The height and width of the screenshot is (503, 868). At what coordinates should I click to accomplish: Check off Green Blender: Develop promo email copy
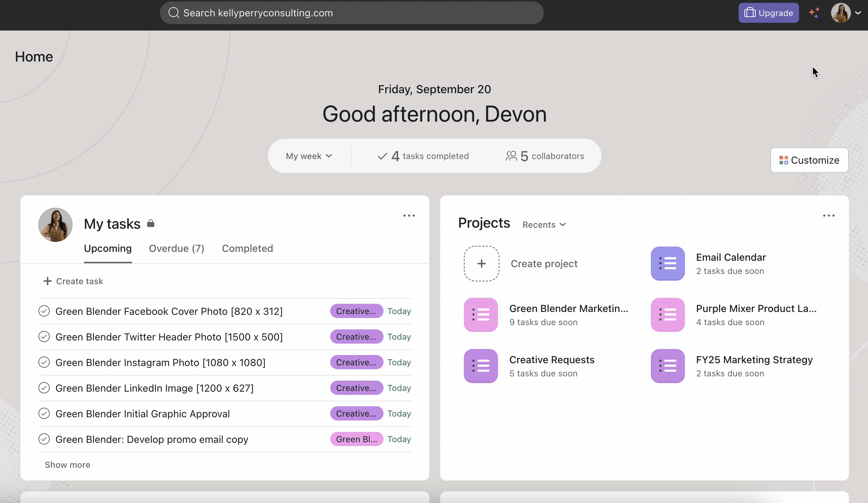[44, 439]
